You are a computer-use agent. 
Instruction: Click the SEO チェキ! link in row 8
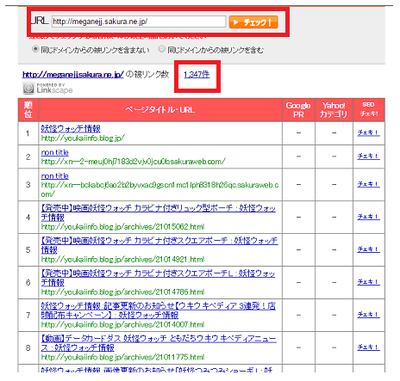click(x=368, y=347)
